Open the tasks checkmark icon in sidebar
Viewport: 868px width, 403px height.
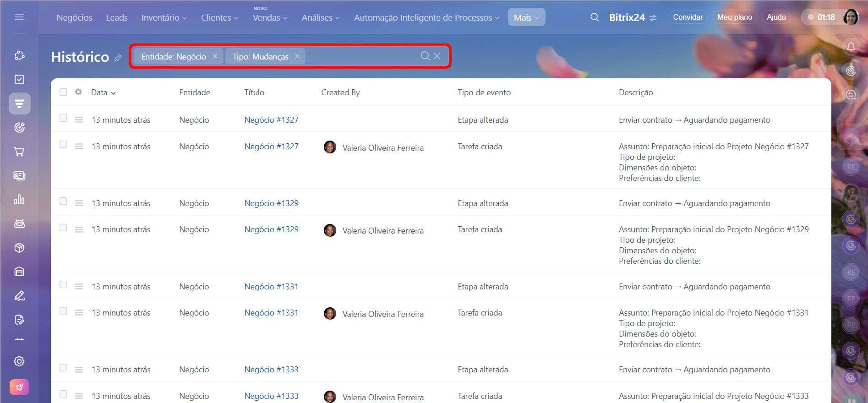[x=19, y=80]
